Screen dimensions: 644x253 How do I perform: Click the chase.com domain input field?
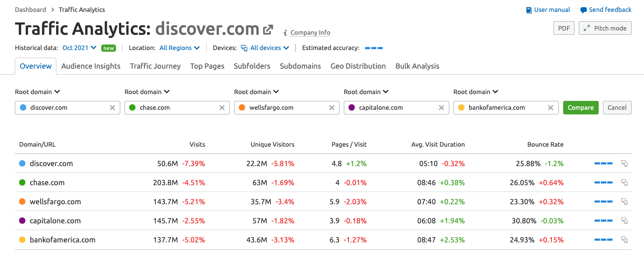177,108
